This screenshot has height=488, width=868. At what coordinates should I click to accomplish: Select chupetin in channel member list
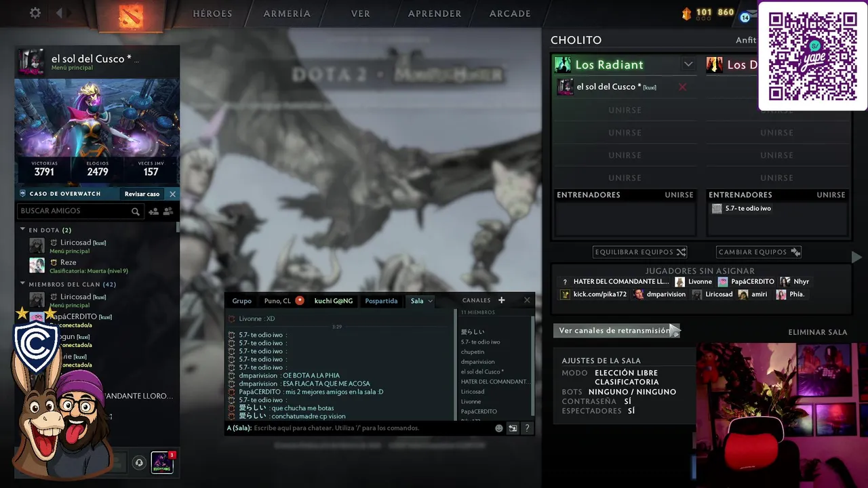[x=473, y=352]
